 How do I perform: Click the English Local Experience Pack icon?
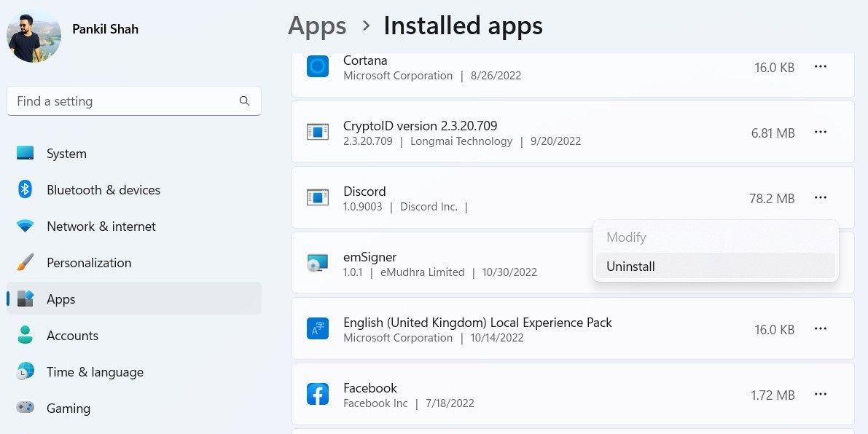pyautogui.click(x=318, y=328)
